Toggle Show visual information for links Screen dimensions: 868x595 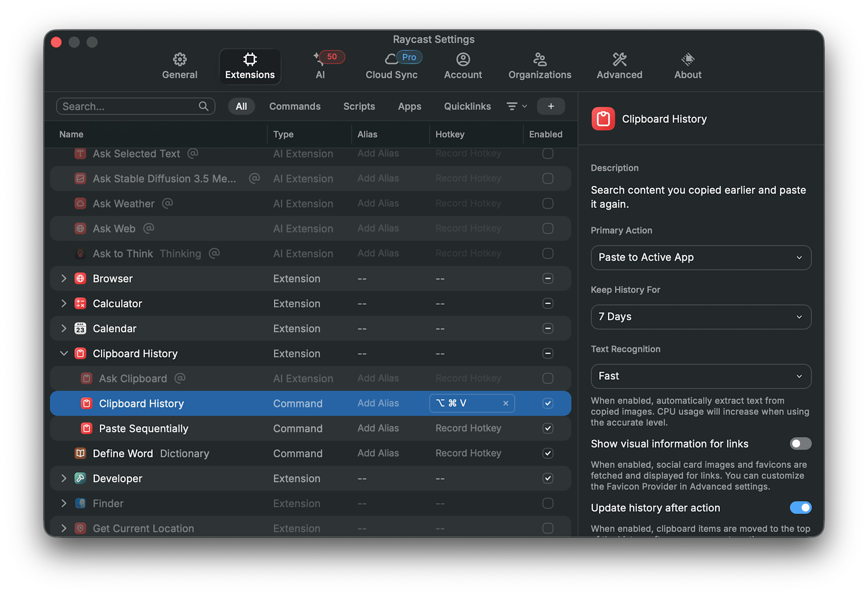[800, 444]
